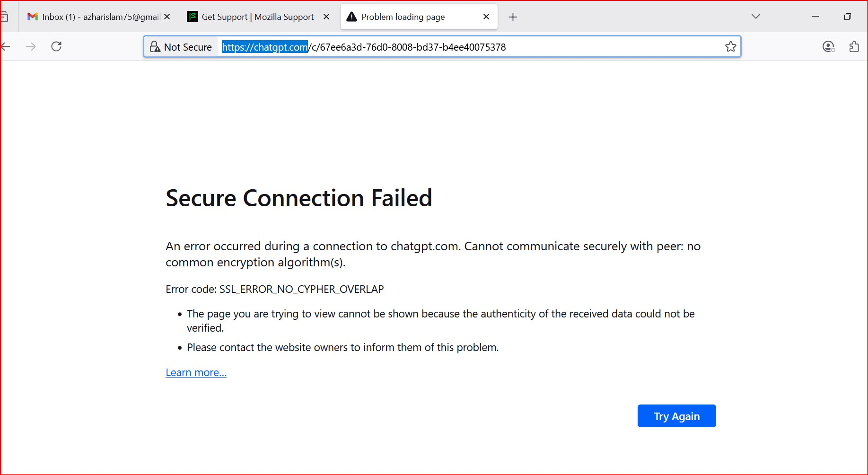Click the warning triangle icon on the active tab
This screenshot has height=475, width=868.
[351, 17]
